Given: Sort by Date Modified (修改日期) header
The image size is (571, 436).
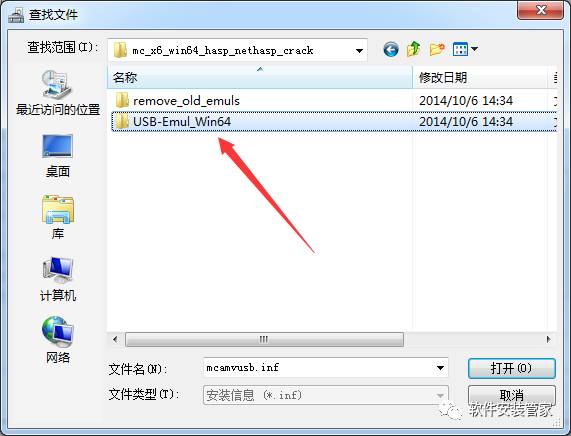Looking at the screenshot, I should (480, 77).
